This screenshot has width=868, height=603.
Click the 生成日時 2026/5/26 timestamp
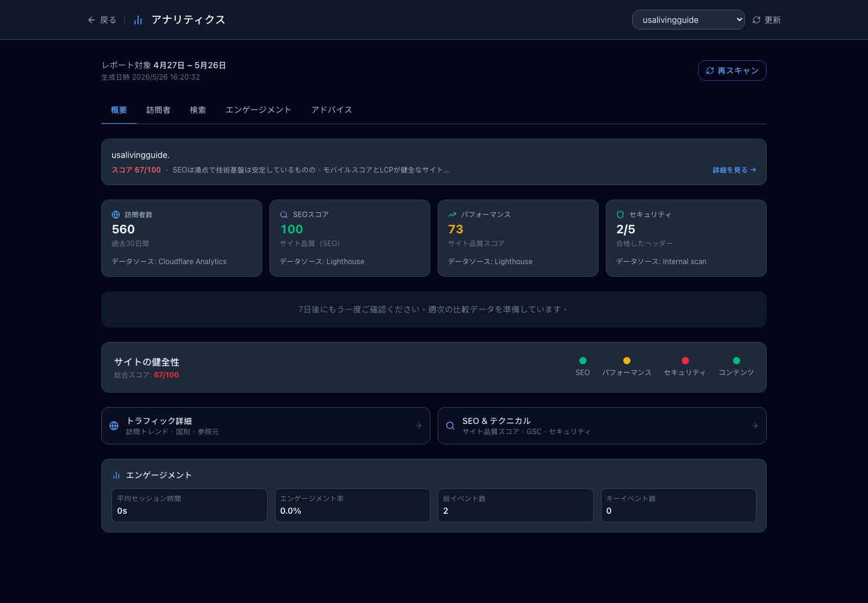coord(151,77)
